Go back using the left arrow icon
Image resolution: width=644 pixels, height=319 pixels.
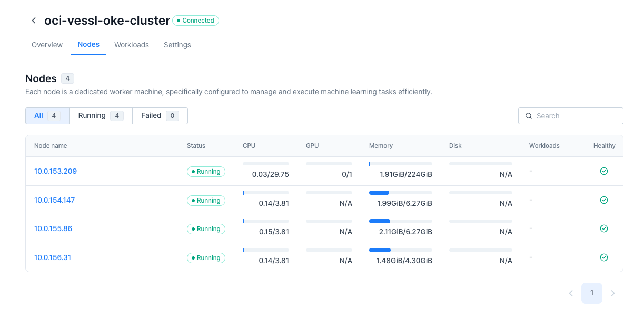point(34,21)
